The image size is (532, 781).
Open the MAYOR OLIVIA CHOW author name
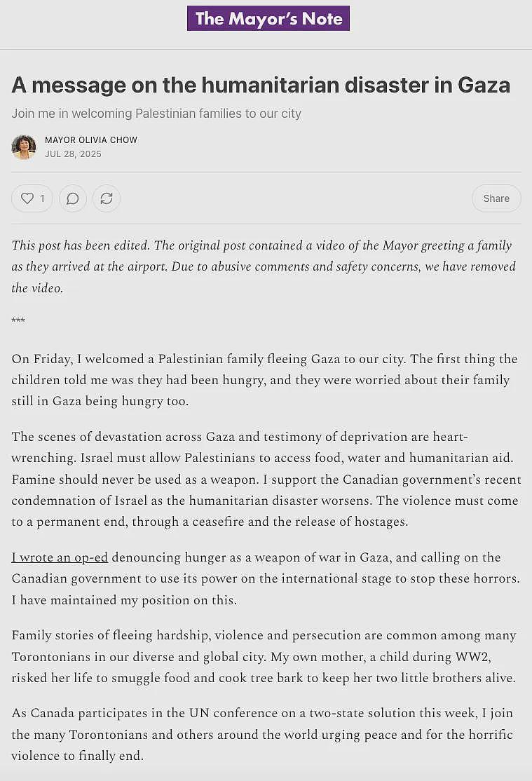[x=91, y=140]
